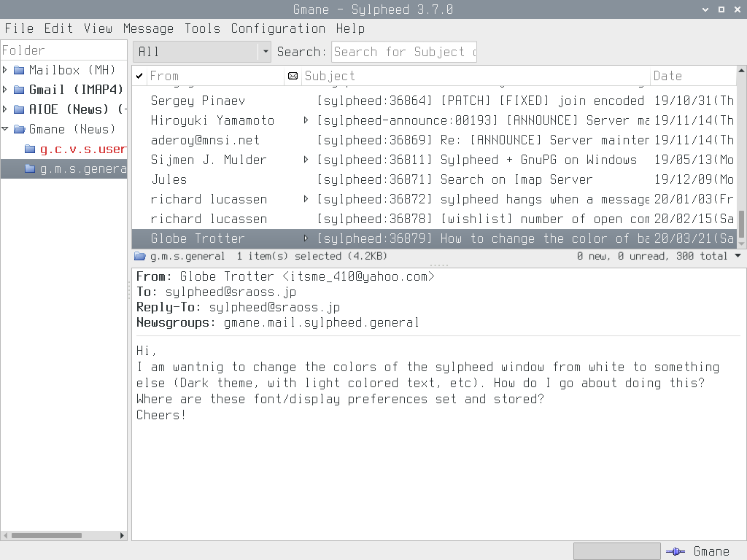Image resolution: width=747 pixels, height=560 pixels.
Task: Expand thread from Hiroyuki Yamamoto
Action: (x=306, y=120)
